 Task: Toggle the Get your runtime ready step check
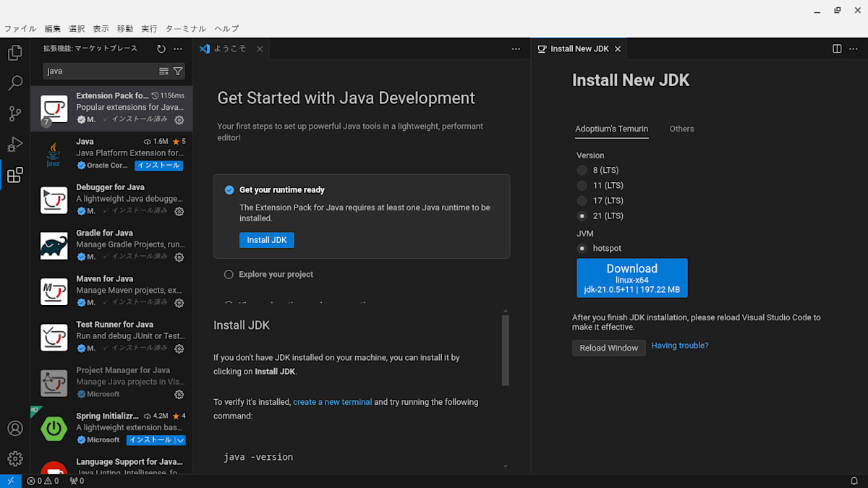229,190
